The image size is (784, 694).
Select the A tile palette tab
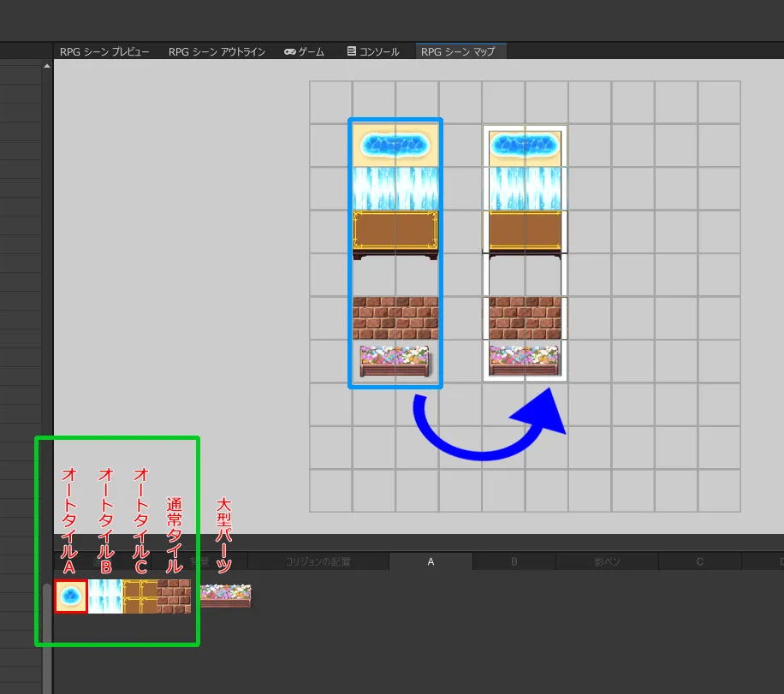point(431,562)
